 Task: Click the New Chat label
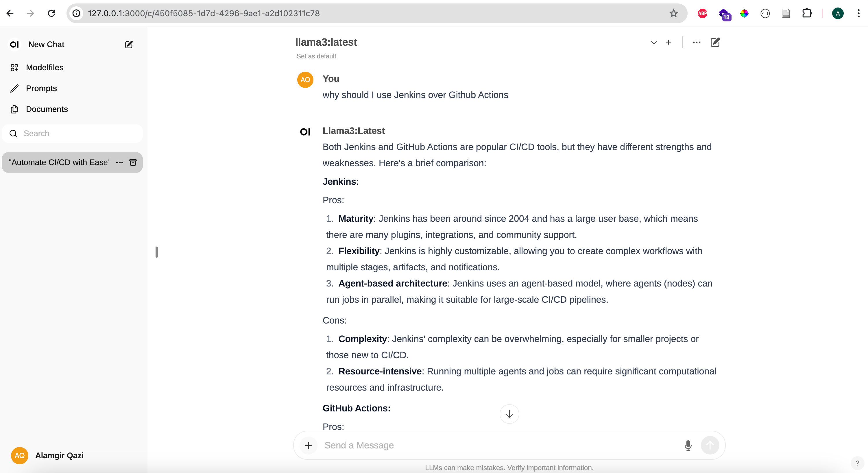coord(46,45)
